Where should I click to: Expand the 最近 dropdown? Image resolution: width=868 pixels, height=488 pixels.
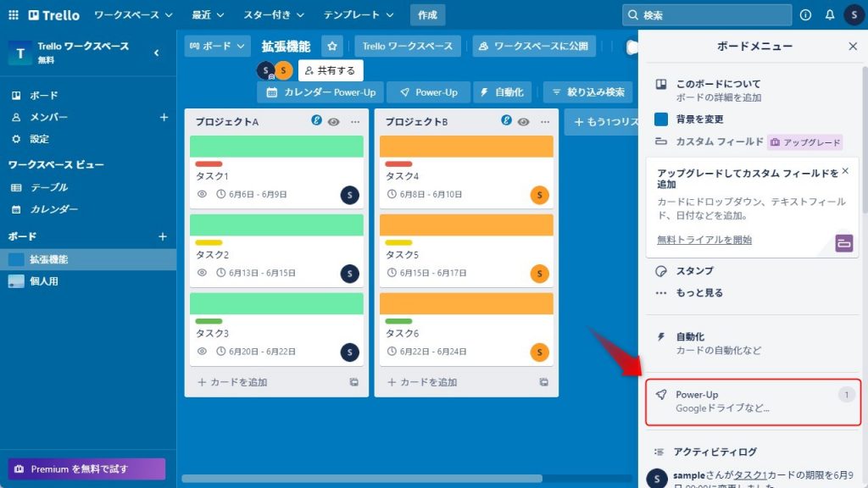209,15
